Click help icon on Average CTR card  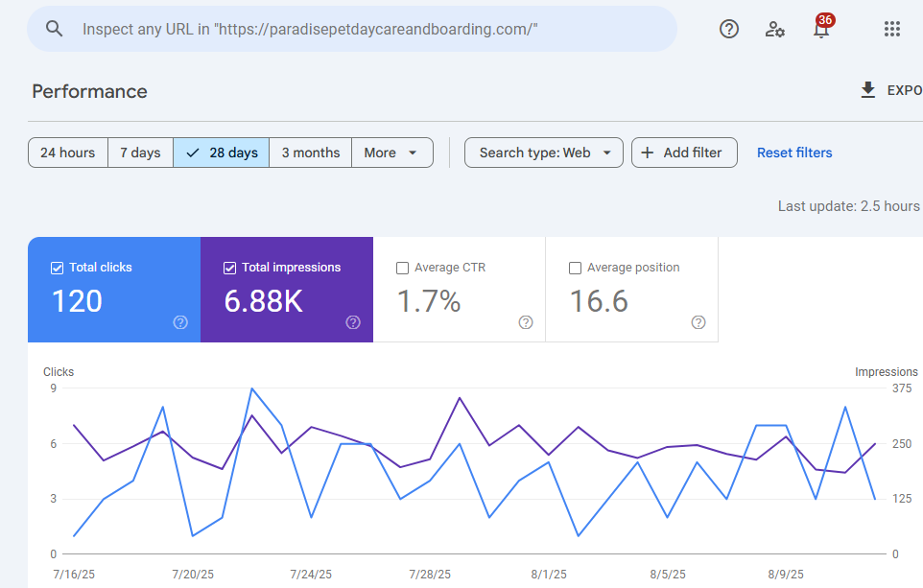(526, 322)
